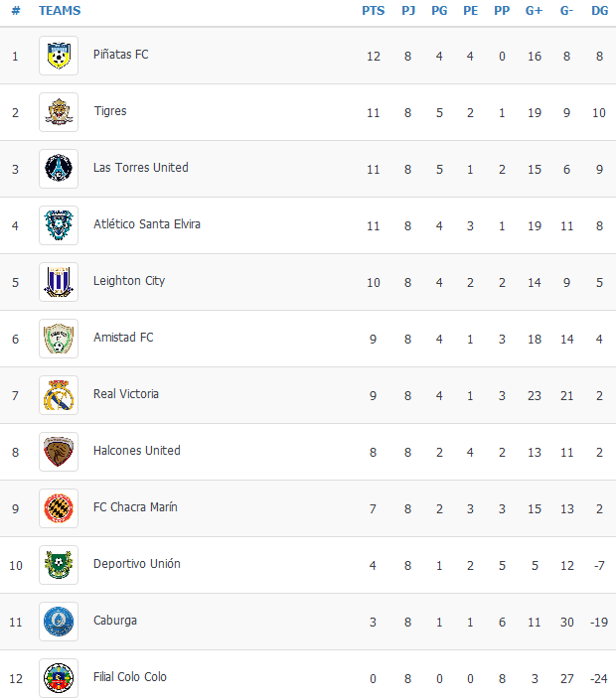Select the TEAMS column header
This screenshot has height=700, width=616.
point(60,11)
